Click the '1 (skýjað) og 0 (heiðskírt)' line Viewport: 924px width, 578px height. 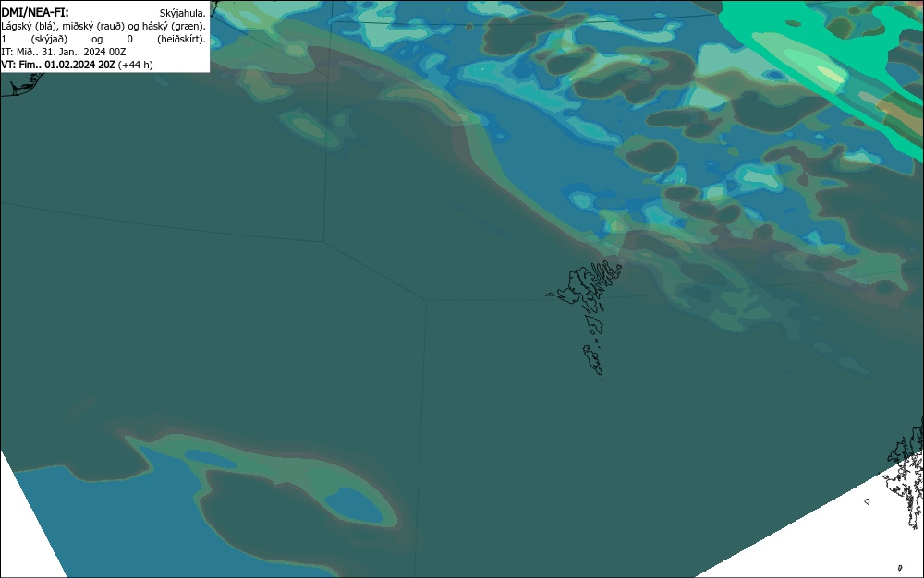coord(103,39)
